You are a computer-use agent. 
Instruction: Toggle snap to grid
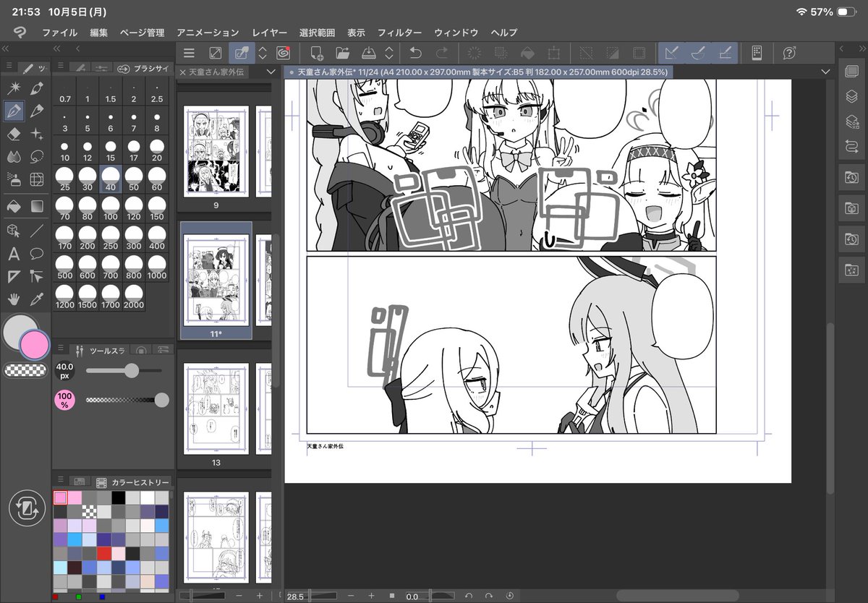click(726, 52)
